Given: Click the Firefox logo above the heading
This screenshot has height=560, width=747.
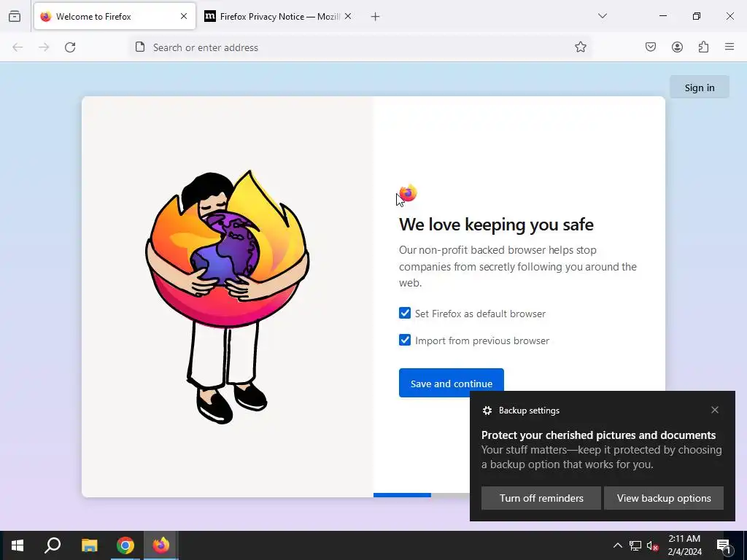Looking at the screenshot, I should [408, 193].
